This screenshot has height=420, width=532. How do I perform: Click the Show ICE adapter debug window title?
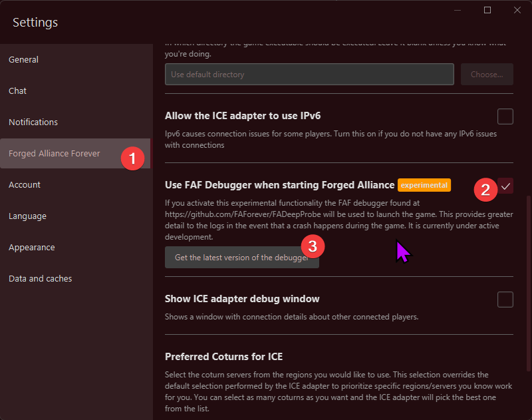tap(242, 299)
